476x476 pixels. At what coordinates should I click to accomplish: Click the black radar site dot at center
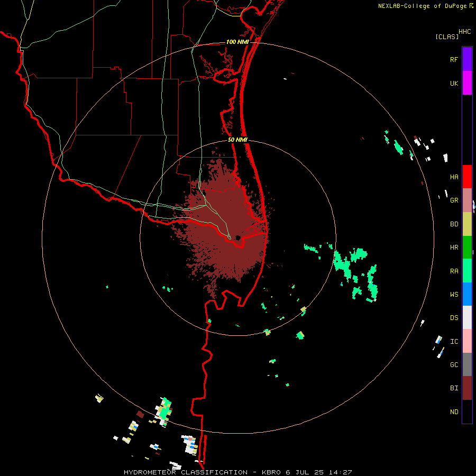tap(237, 237)
